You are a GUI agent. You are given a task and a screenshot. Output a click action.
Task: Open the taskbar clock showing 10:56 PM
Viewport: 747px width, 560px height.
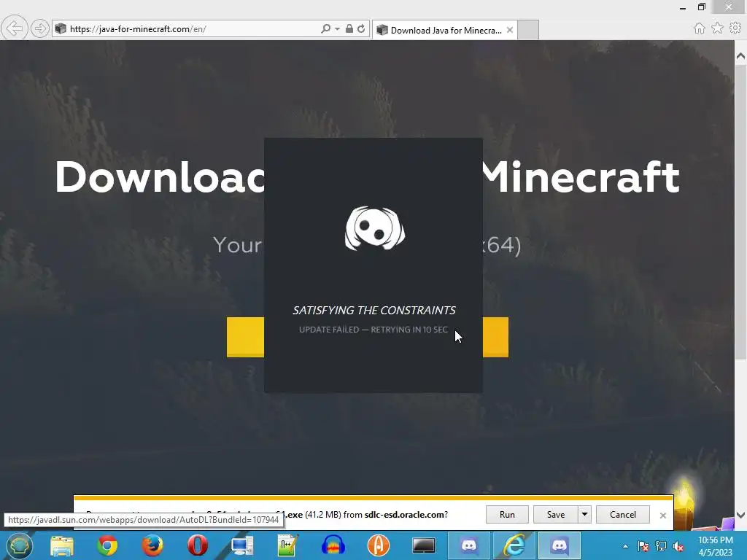tap(715, 546)
